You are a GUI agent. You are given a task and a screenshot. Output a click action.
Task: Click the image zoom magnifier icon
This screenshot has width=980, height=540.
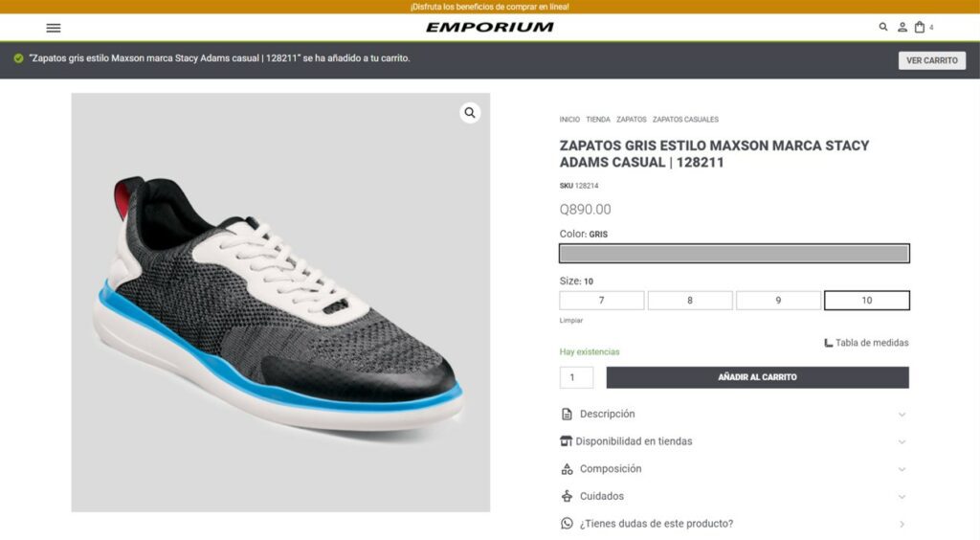tap(470, 113)
